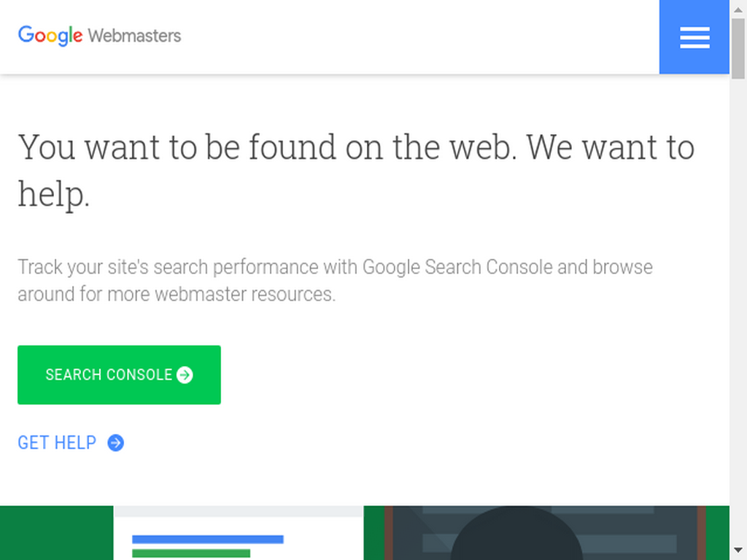This screenshot has height=560, width=747.
Task: Click the dark green panel left of illustration
Action: [57, 533]
